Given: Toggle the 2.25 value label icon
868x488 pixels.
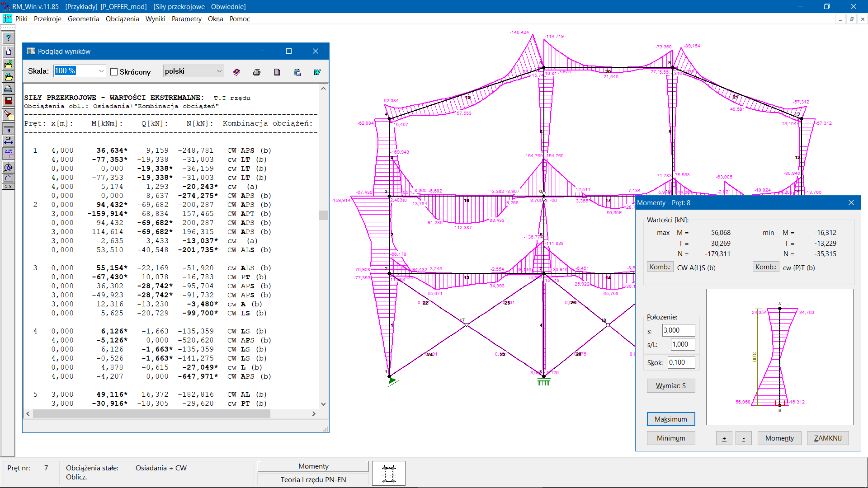Looking at the screenshot, I should (8, 154).
